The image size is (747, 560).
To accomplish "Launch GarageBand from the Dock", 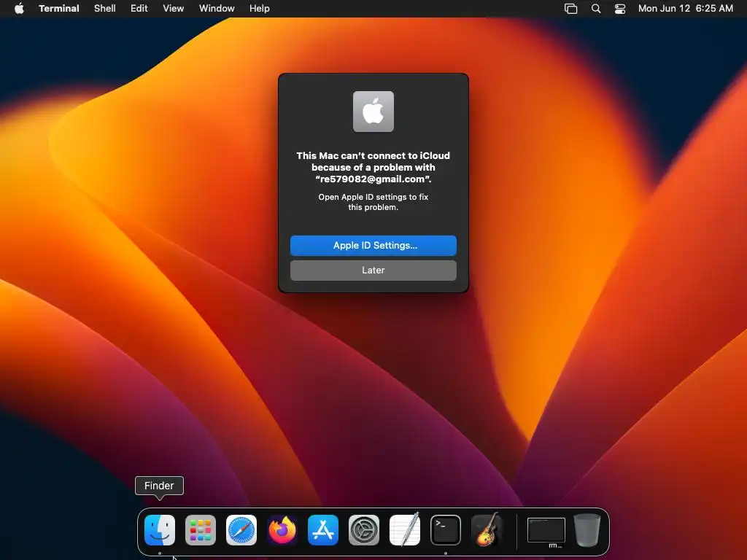I will [487, 530].
